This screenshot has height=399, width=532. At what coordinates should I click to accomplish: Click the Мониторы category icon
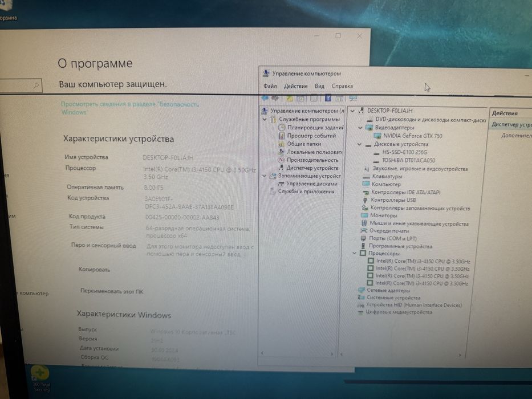click(364, 215)
